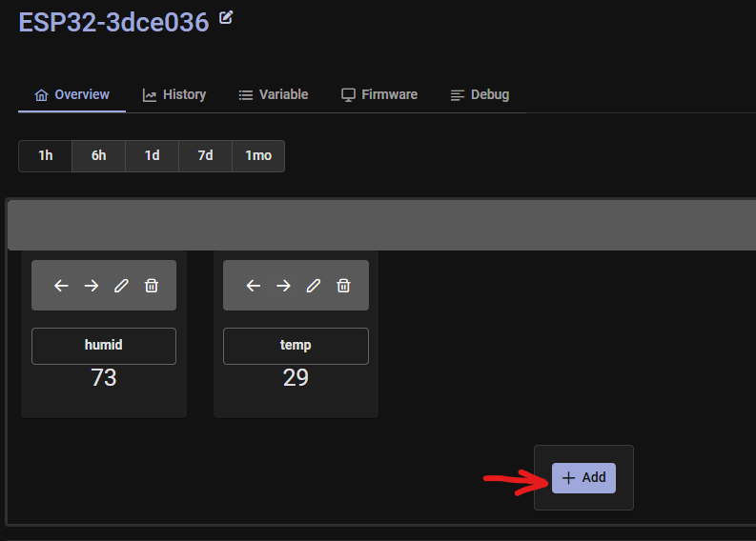
Task: Select the 6h time range
Action: coord(99,155)
